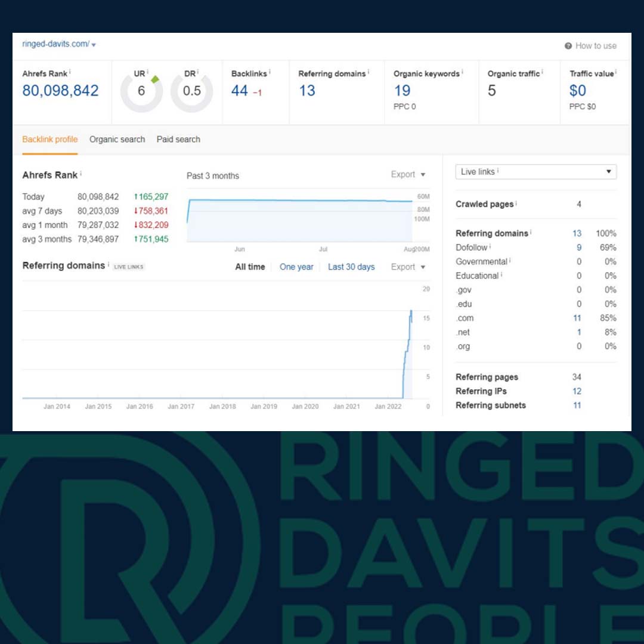Screen dimensions: 644x644
Task: Click info icon next to Traffic value
Action: pos(615,72)
